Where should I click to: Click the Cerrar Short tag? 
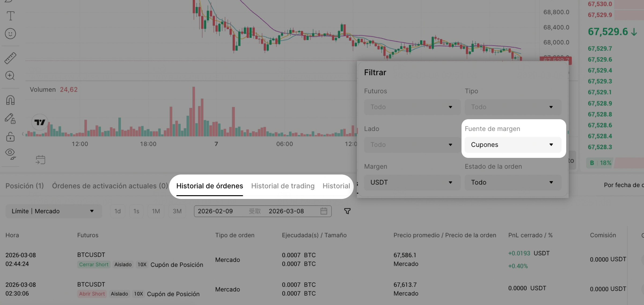[x=94, y=264]
